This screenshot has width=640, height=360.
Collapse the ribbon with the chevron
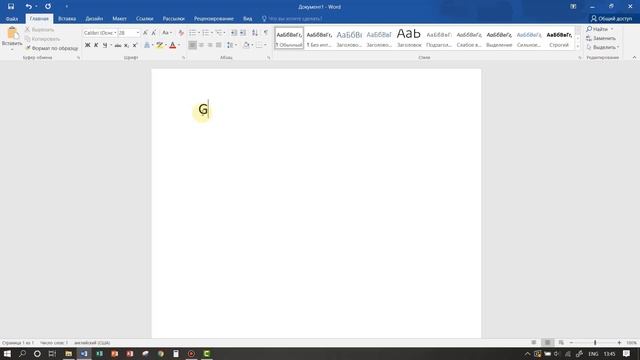[634, 58]
